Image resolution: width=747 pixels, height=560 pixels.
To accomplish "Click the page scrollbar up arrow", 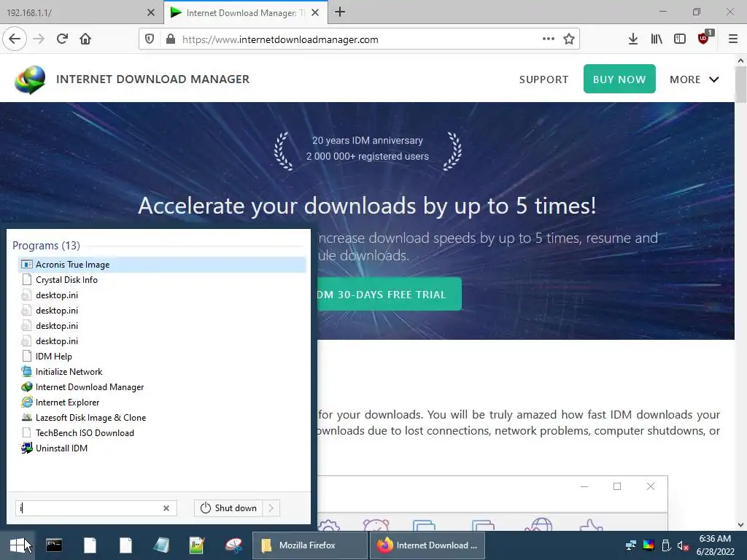I will [740, 61].
